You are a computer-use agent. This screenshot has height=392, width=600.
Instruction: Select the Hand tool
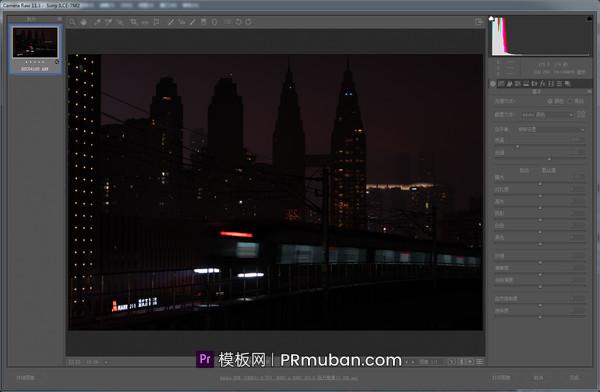[84, 22]
